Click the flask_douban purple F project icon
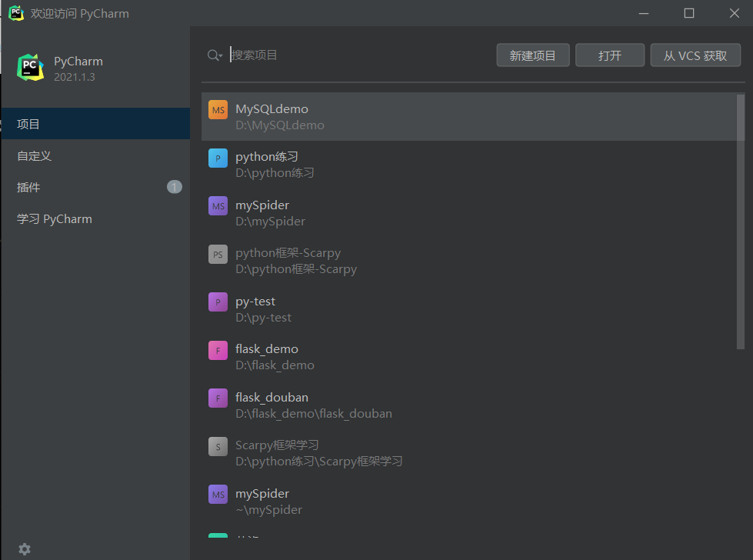 [218, 398]
